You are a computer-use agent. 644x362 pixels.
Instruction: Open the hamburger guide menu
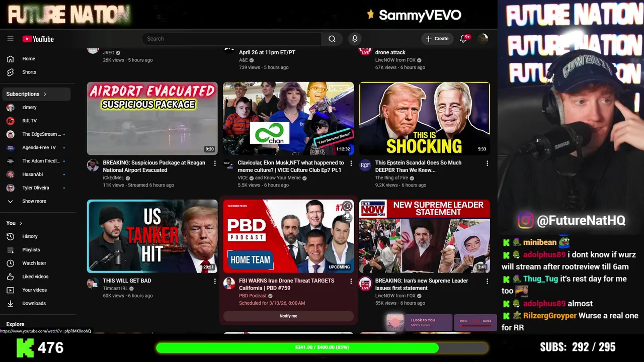10,39
